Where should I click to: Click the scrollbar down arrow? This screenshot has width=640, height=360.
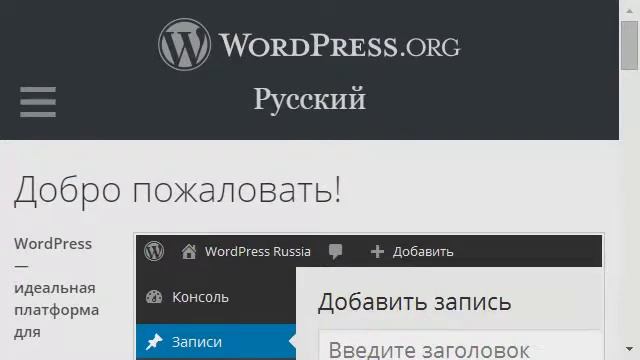point(629,349)
